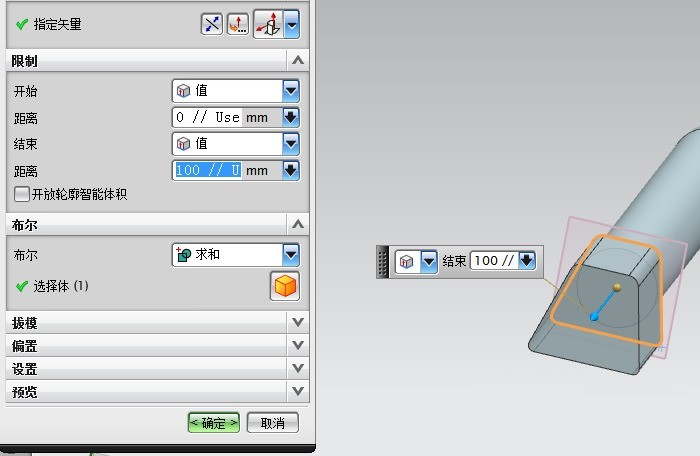The width and height of the screenshot is (700, 456).
Task: Click the grip handle of floating input bar
Action: click(x=383, y=261)
